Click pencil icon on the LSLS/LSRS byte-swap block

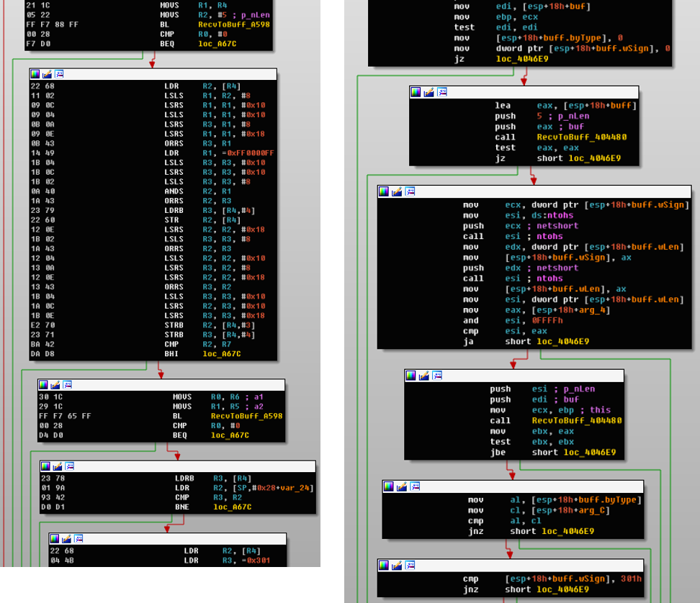[x=48, y=74]
